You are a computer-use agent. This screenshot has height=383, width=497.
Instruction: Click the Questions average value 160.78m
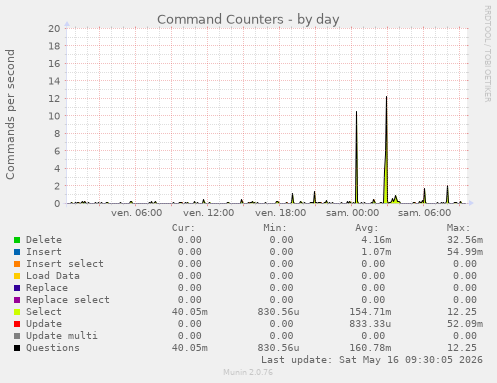click(x=370, y=348)
